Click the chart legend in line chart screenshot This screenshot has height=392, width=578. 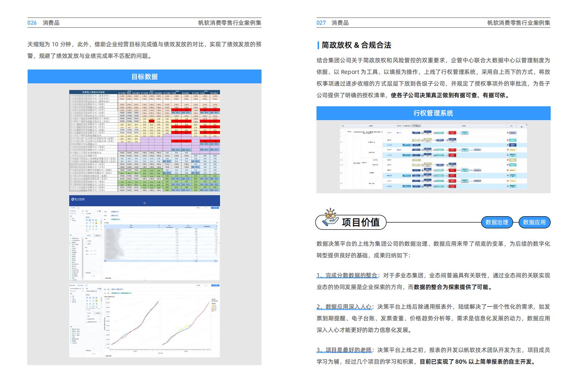[x=214, y=306]
